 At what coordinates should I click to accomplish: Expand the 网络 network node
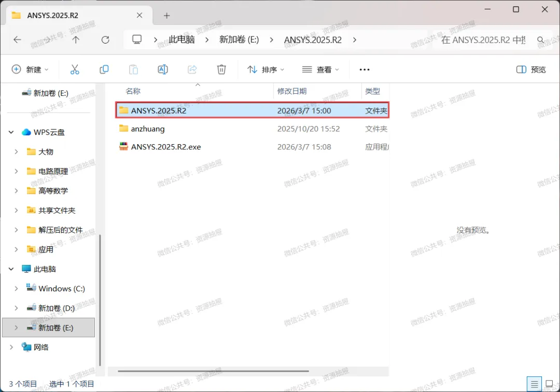coord(11,347)
